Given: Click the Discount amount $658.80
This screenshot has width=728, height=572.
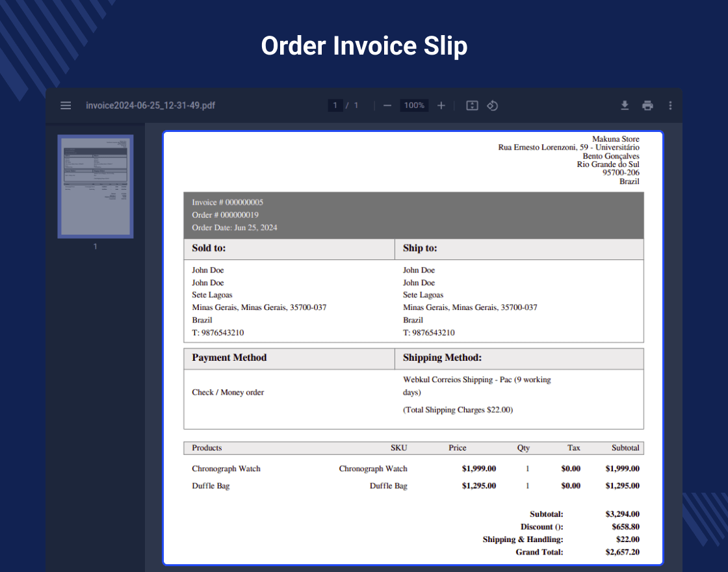Looking at the screenshot, I should (625, 527).
